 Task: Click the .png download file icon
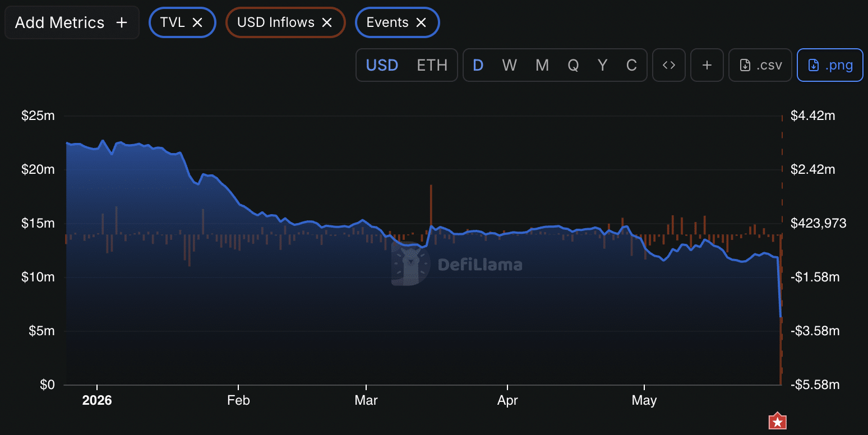814,65
